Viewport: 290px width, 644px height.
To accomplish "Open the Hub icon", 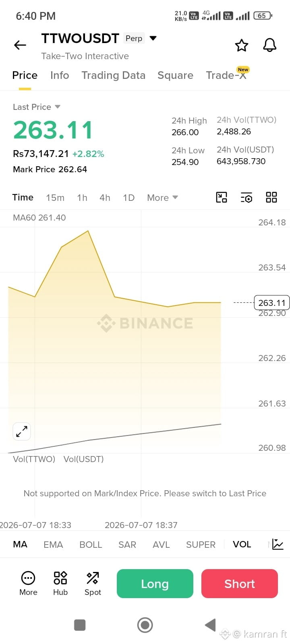I will [60, 583].
